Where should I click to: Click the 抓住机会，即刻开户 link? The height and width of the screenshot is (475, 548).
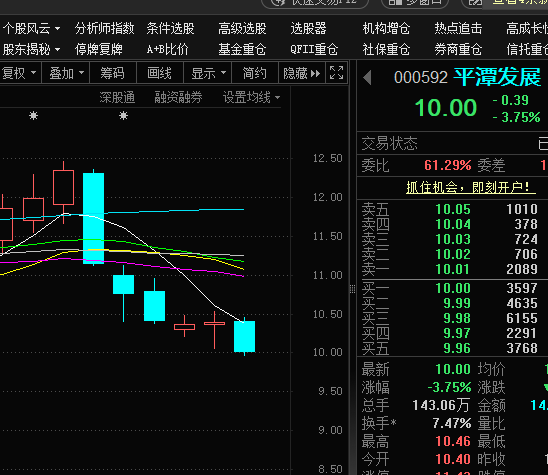[471, 187]
